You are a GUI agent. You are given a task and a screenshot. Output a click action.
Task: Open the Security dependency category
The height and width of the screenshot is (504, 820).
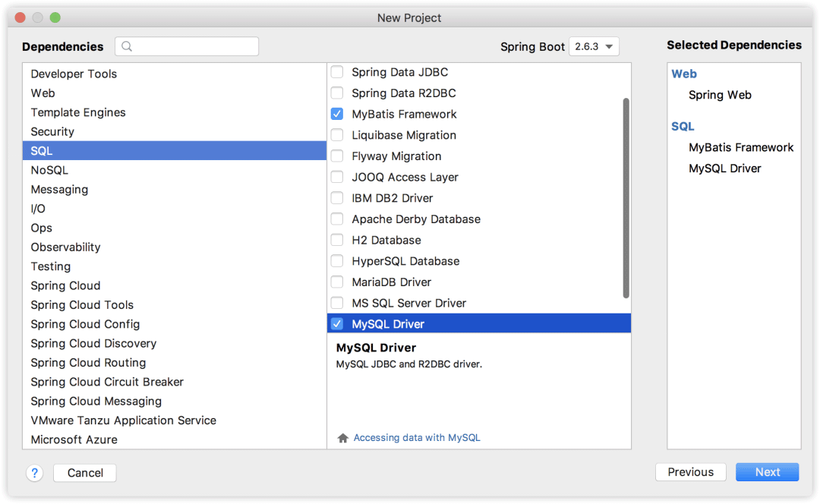click(52, 131)
